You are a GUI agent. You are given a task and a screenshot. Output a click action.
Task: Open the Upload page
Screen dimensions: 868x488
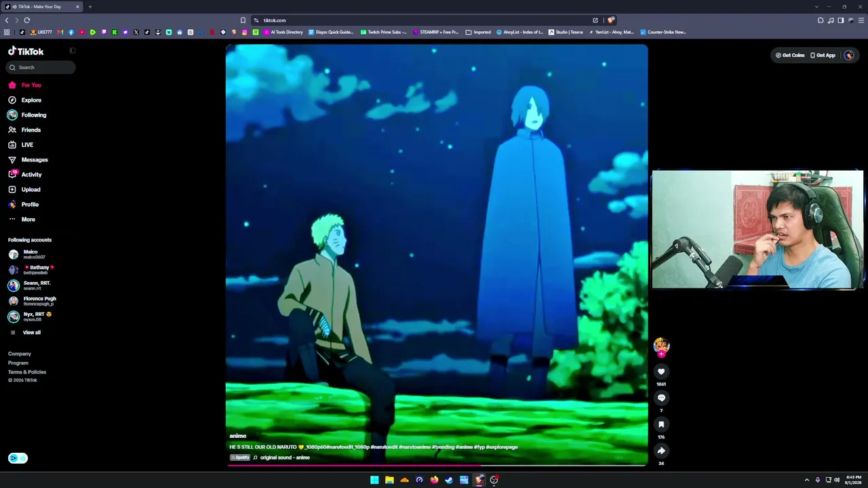[24, 190]
